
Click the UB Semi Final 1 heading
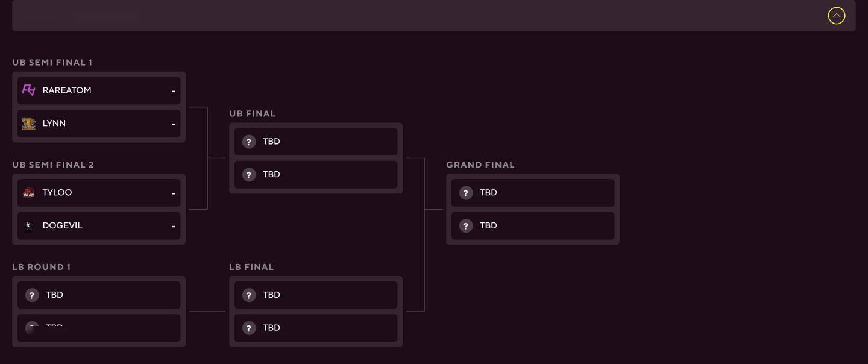[52, 63]
